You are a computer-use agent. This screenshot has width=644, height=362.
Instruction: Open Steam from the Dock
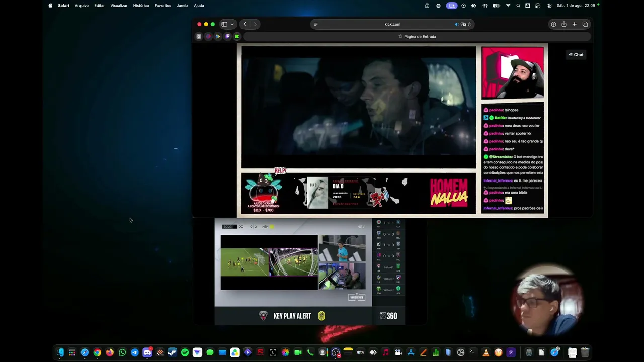coord(172,352)
